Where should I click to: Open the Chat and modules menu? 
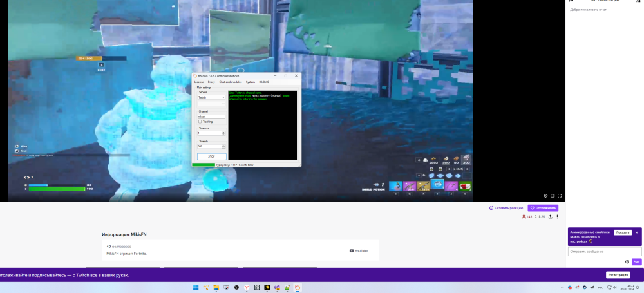point(230,82)
